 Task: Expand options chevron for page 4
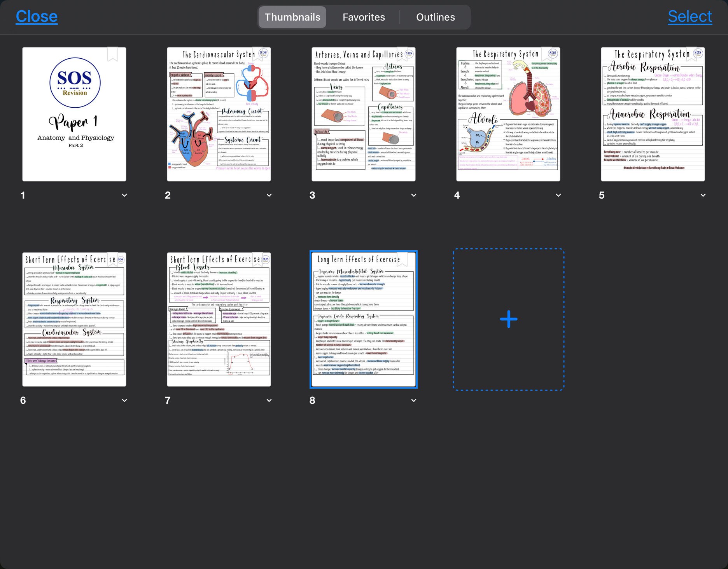coord(558,195)
